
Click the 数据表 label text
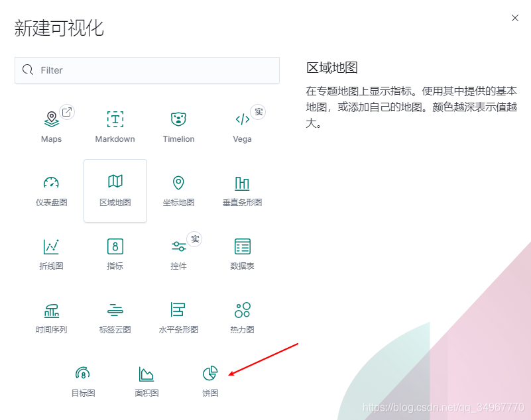pyautogui.click(x=242, y=266)
